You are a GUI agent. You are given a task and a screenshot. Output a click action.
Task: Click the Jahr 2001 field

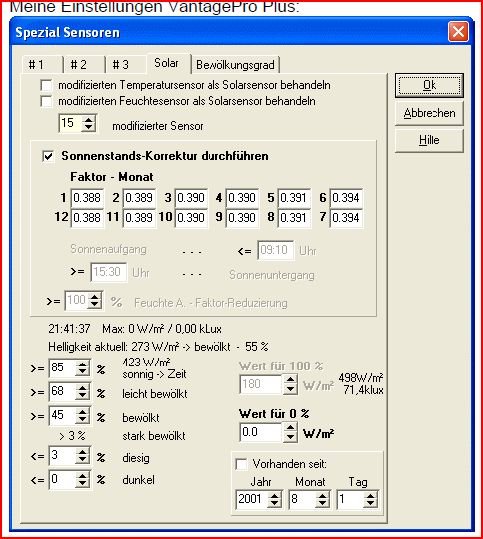click(x=252, y=500)
